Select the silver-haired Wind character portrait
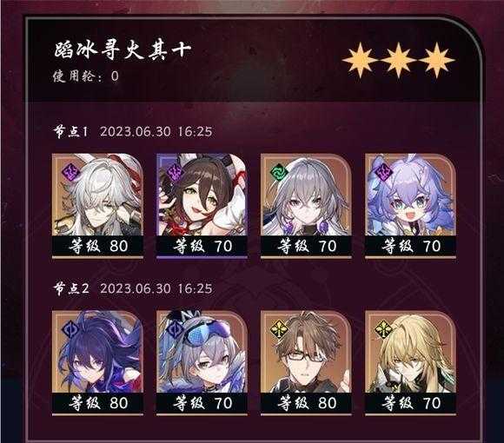Image resolution: width=504 pixels, height=443 pixels. (306, 206)
